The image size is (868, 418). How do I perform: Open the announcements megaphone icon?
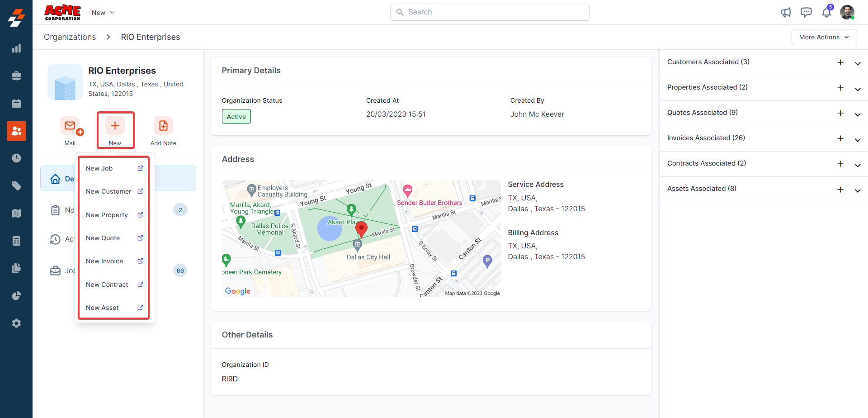[786, 12]
